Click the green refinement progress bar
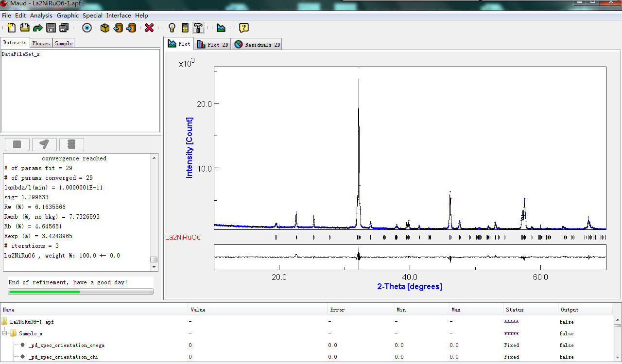Image resolution: width=622 pixels, height=364 pixels. pos(81,292)
